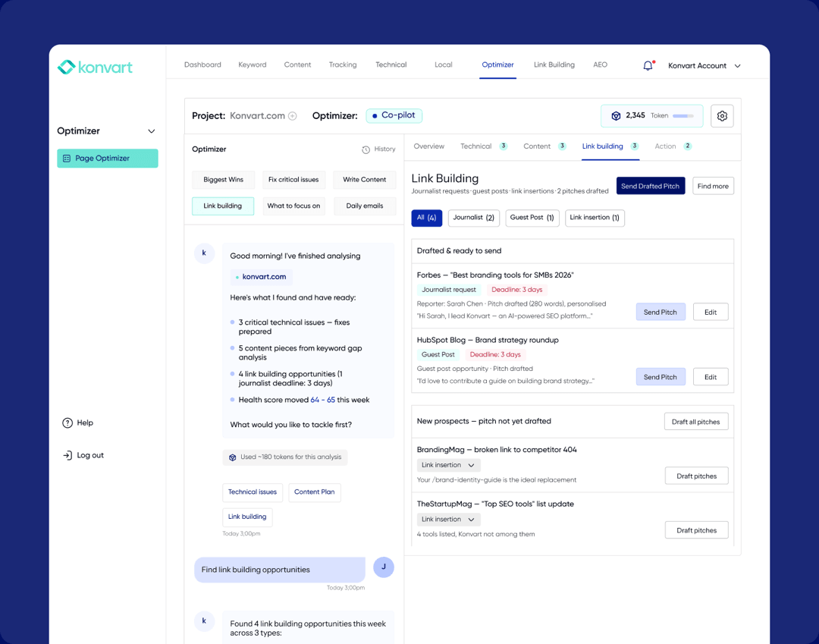819x644 pixels.
Task: Click the token cube icon
Action: [x=616, y=116]
